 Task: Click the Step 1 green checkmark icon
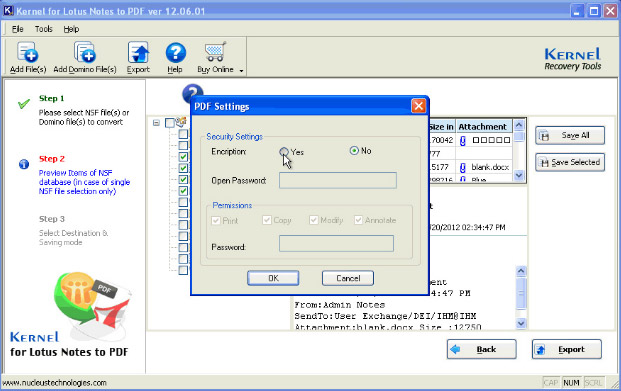[x=24, y=104]
